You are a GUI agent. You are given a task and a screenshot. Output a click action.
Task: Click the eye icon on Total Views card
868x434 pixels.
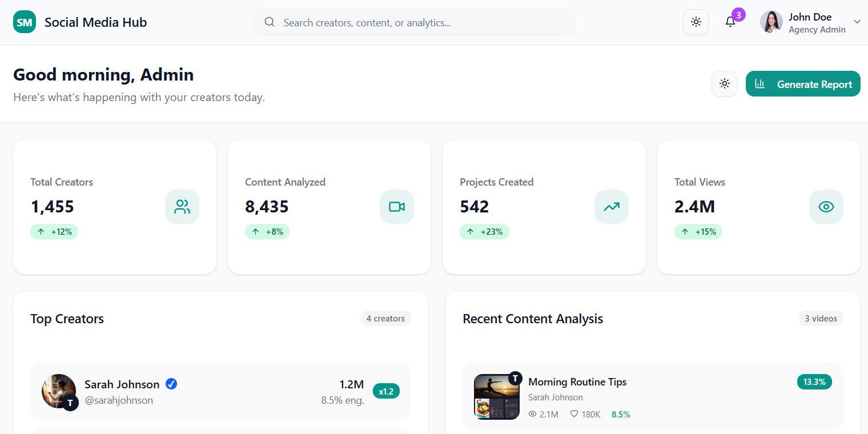tap(826, 207)
